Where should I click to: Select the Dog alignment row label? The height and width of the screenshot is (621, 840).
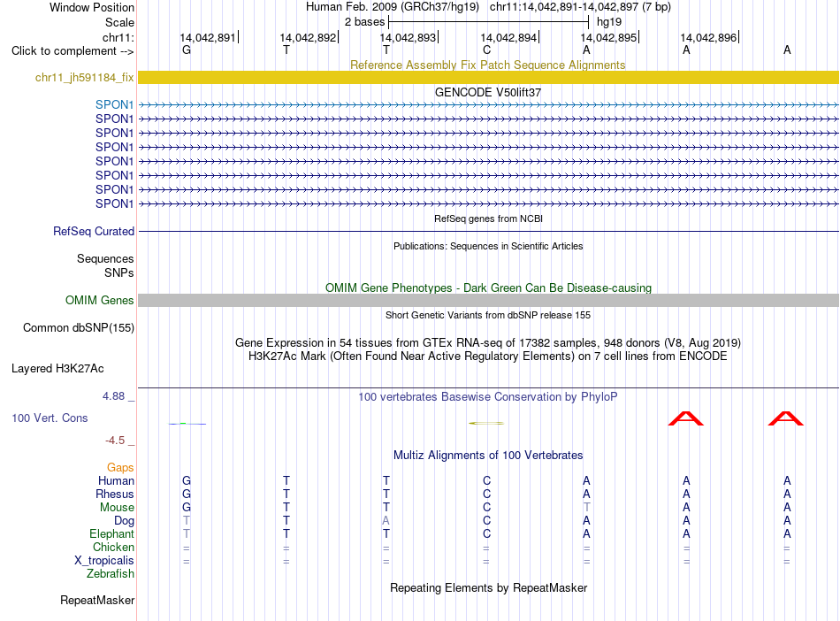pos(125,520)
